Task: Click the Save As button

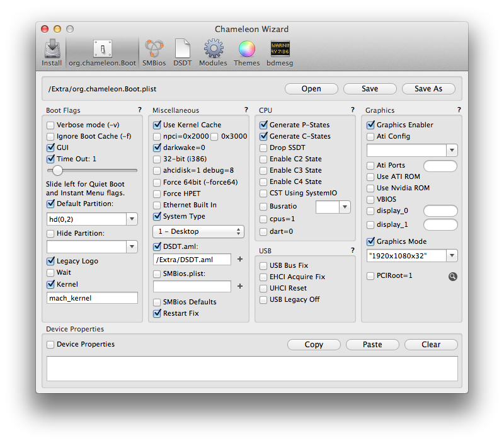Action: tap(428, 89)
